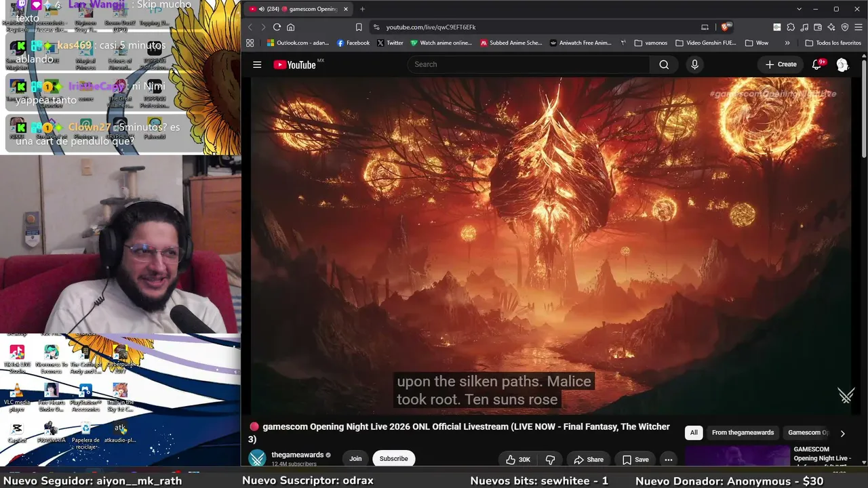This screenshot has width=868, height=488.
Task: Open the Twitter bookmark
Action: click(x=390, y=43)
